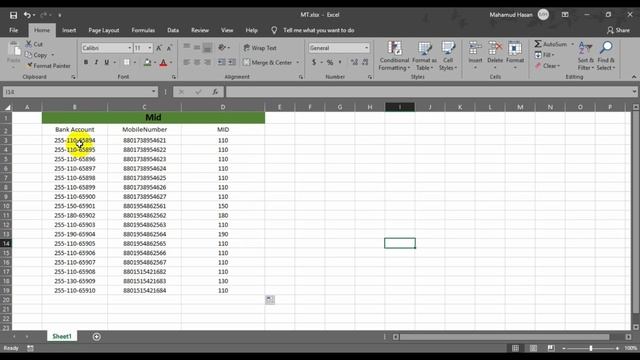Viewport: 640px width, 360px height.
Task: Switch to Page Break Preview in status bar
Action: [x=551, y=348]
